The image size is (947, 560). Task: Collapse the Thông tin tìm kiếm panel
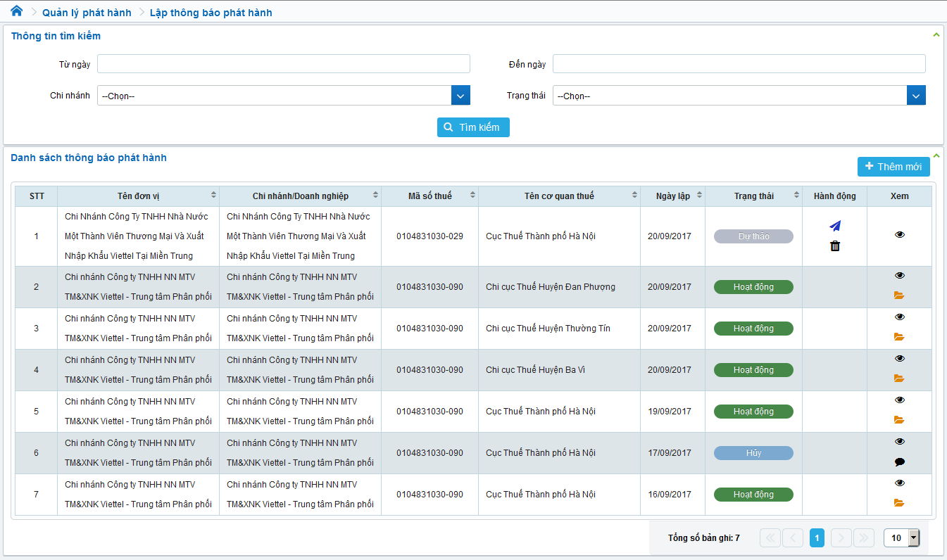click(x=936, y=34)
